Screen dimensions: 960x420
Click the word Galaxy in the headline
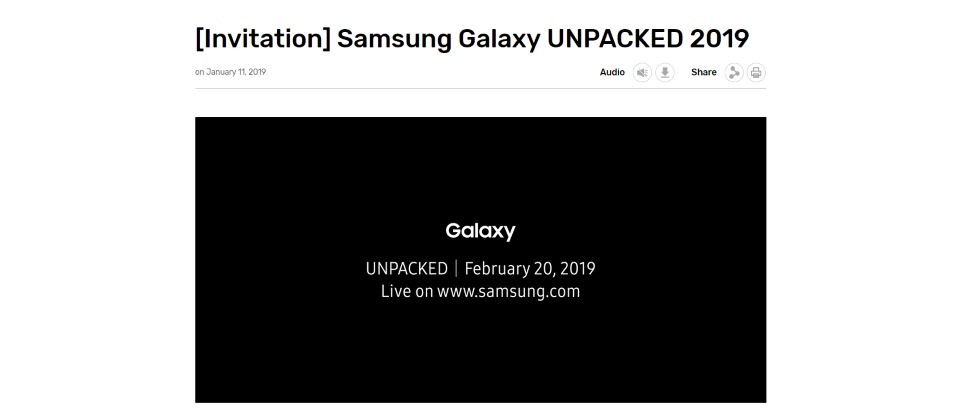[499, 40]
